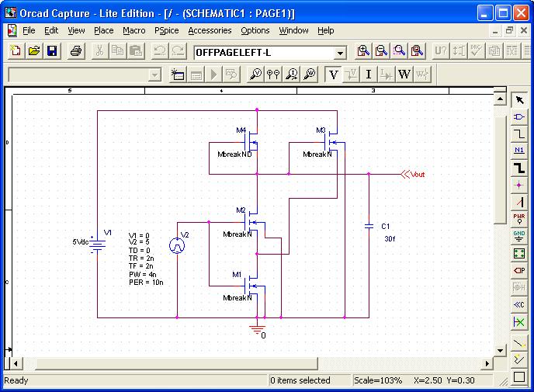The image size is (534, 392).
Task: Choose the Place Port tool
Action: click(x=519, y=270)
